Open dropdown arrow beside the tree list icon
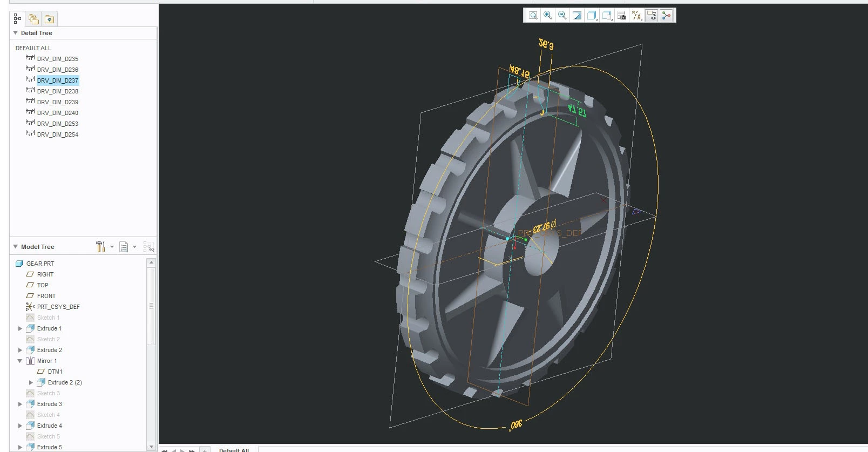This screenshot has height=452, width=868. (x=134, y=247)
